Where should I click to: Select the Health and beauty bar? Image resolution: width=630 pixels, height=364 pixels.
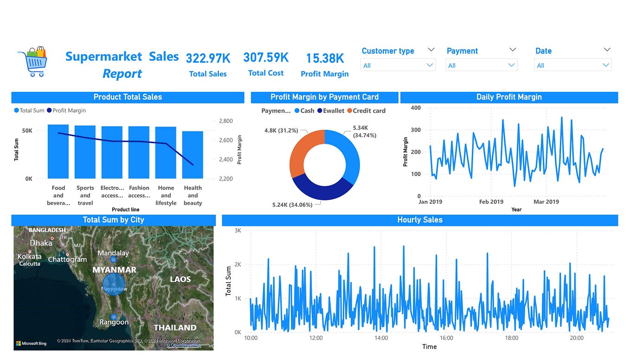point(193,153)
